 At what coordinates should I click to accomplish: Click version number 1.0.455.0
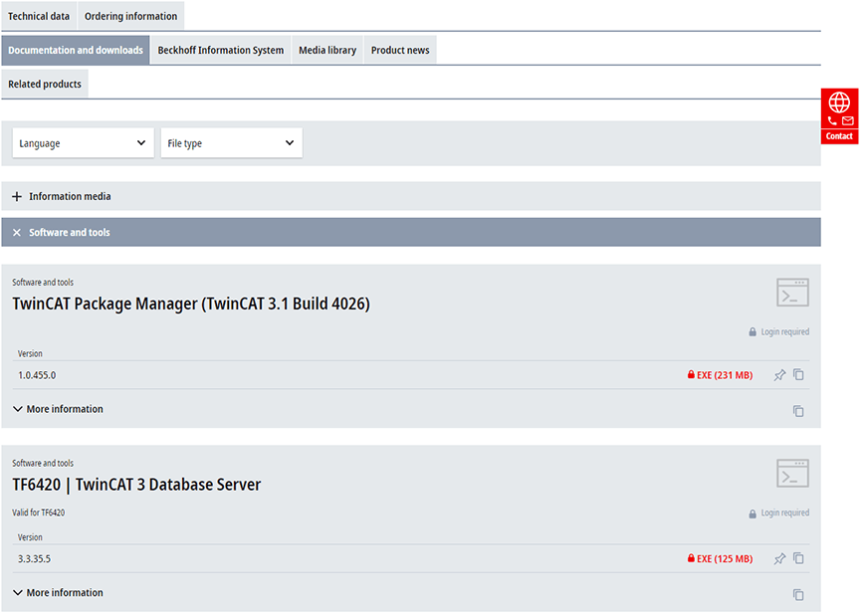tap(37, 375)
